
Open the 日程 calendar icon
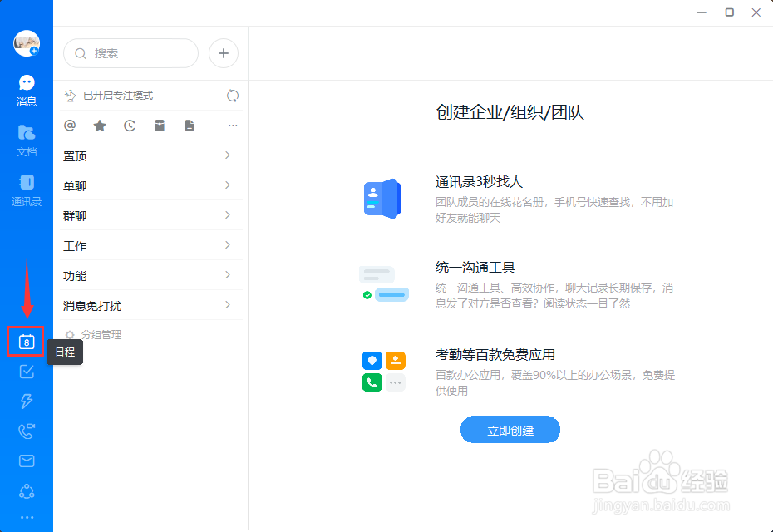26,342
